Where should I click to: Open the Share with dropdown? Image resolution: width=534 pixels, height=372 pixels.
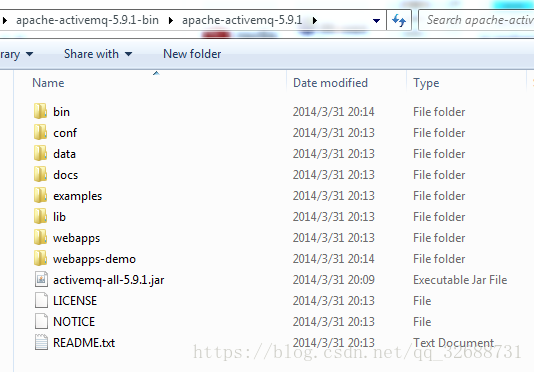(x=98, y=54)
